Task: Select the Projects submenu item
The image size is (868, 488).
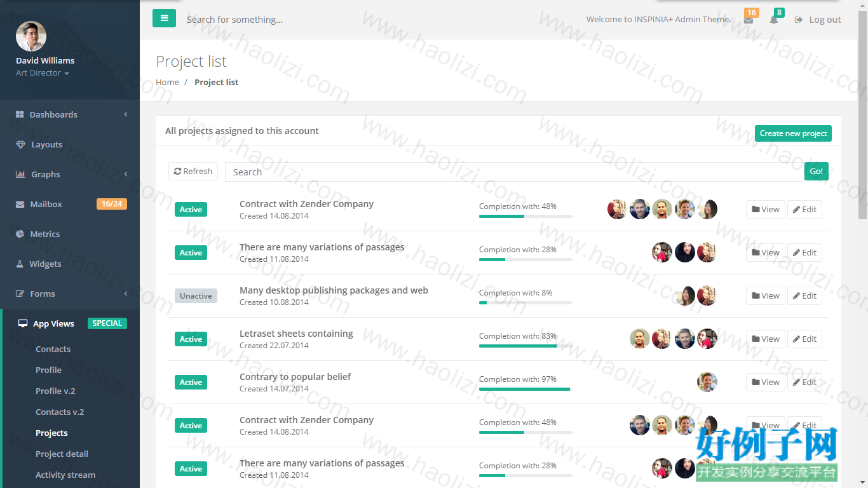Action: tap(51, 433)
